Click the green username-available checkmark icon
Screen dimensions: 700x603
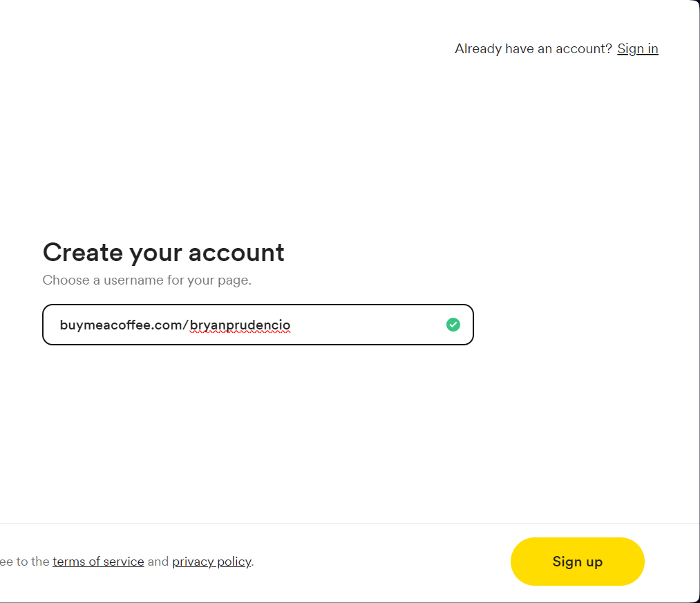[x=453, y=325]
